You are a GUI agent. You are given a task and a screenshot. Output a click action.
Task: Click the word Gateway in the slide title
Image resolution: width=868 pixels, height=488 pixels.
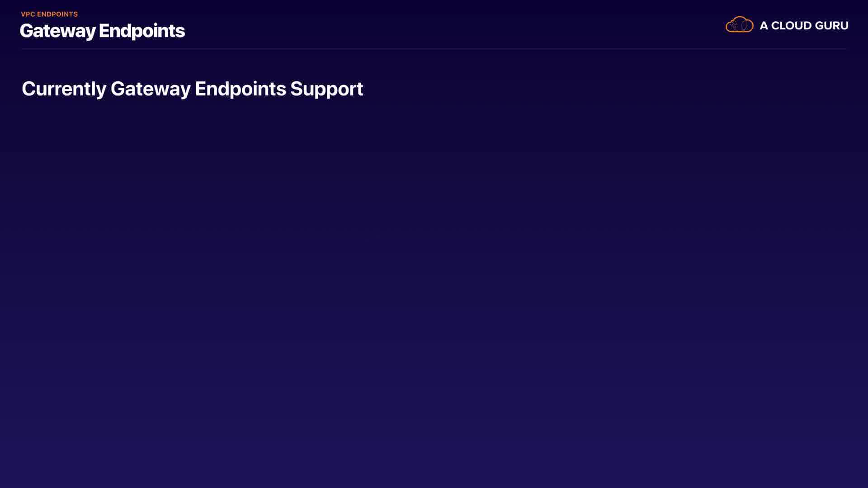(x=57, y=31)
